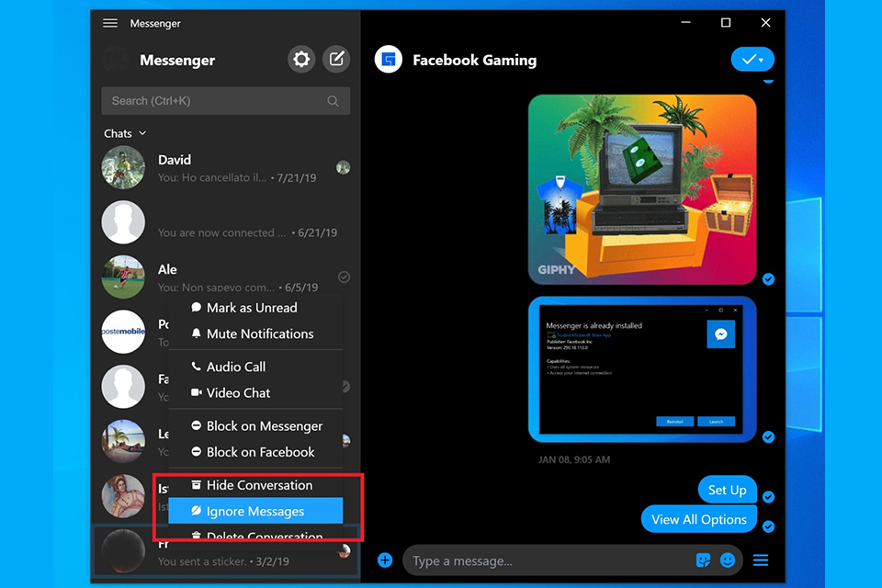Choose Block on Facebook
The image size is (882, 588).
tap(256, 452)
